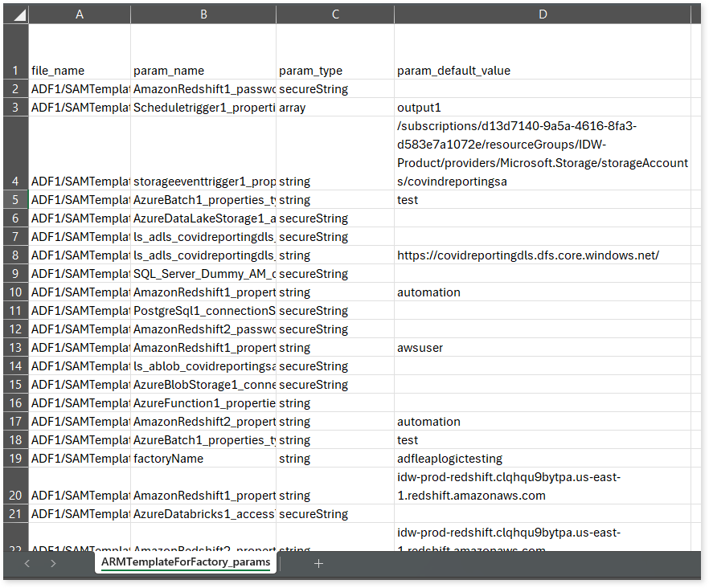Click the array cell in param_type column
This screenshot has width=709, height=588.
pyautogui.click(x=335, y=108)
